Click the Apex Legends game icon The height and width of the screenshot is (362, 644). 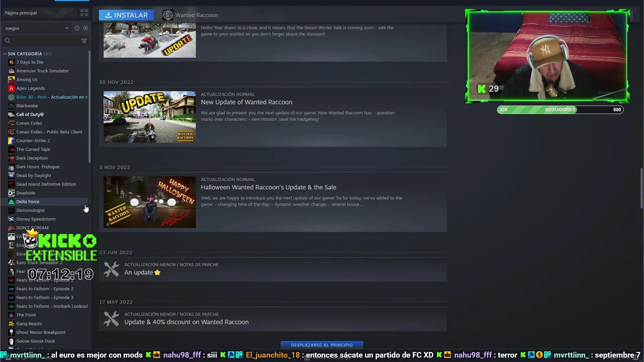pos(12,88)
